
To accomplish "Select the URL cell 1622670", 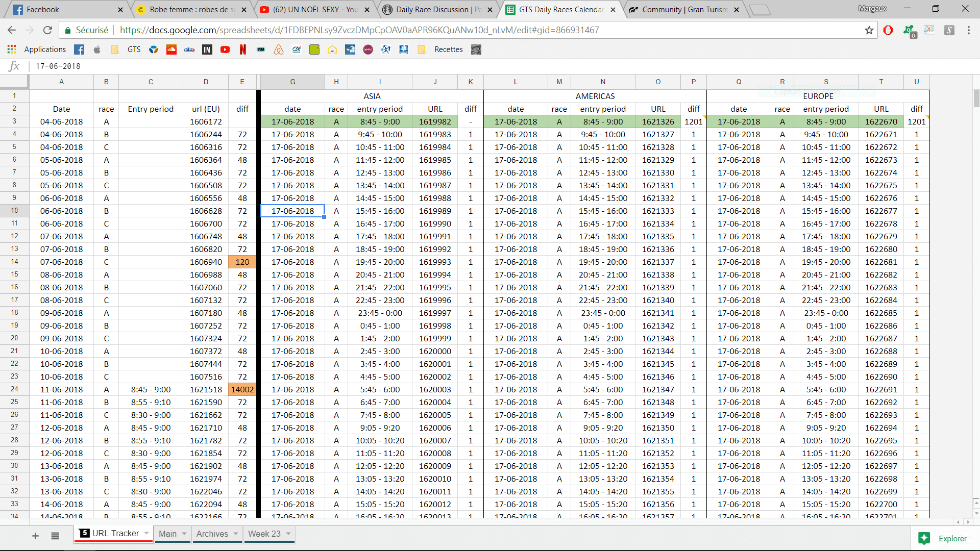I will [x=881, y=121].
